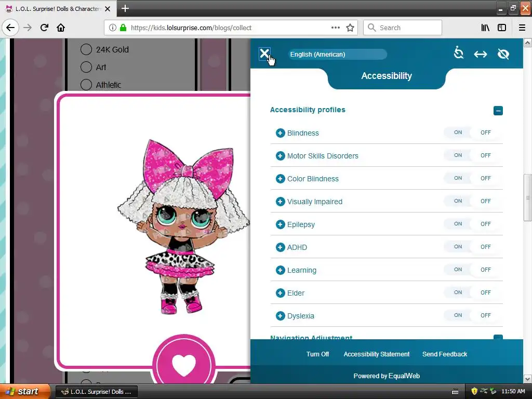Click the wheelchair accessibility reset icon

tap(458, 53)
